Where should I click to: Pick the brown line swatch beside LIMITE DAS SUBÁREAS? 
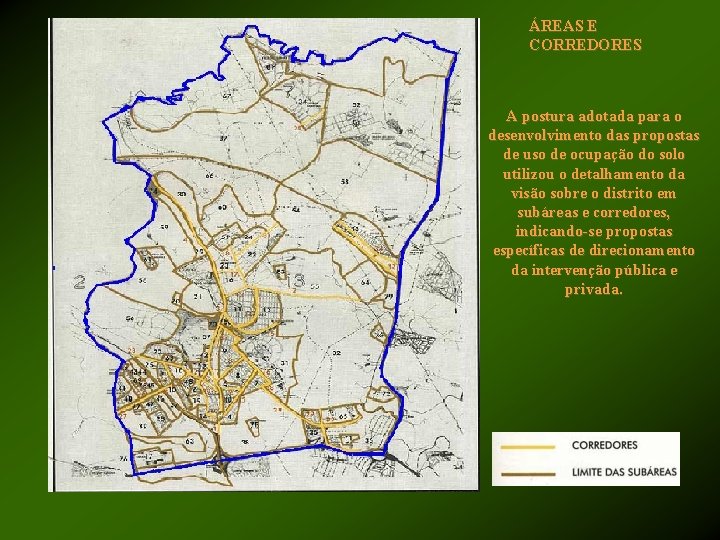[x=528, y=474]
